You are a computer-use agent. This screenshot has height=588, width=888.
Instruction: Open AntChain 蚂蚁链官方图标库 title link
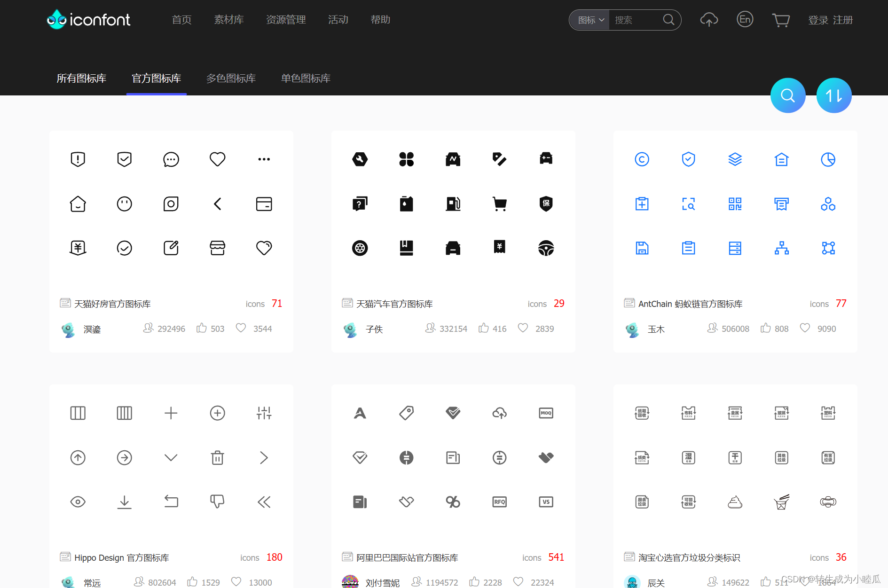(x=690, y=304)
